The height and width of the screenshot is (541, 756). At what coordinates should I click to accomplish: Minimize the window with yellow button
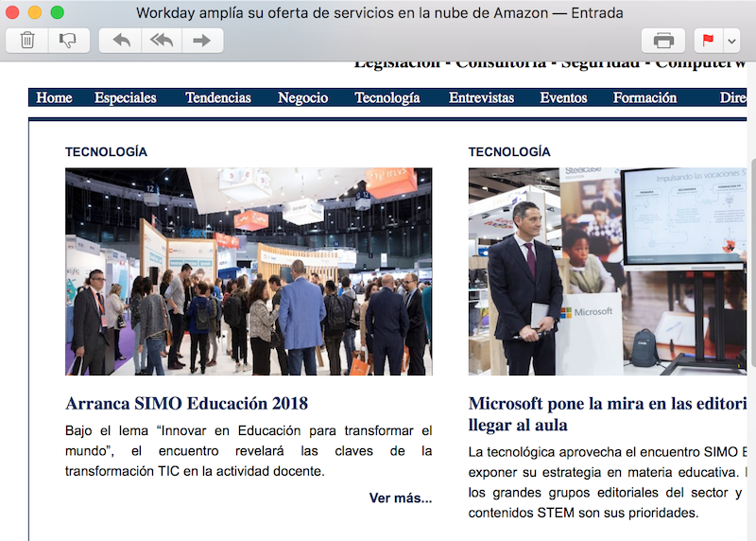pyautogui.click(x=35, y=12)
